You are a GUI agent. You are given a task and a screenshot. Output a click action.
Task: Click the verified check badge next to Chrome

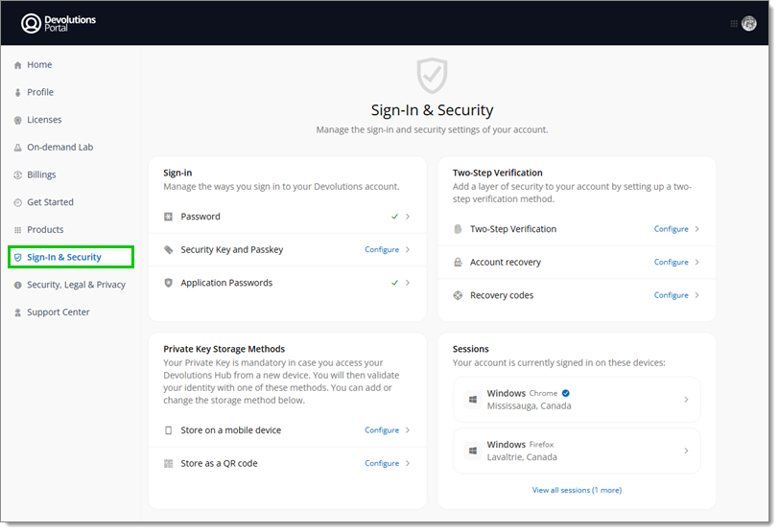coord(565,393)
